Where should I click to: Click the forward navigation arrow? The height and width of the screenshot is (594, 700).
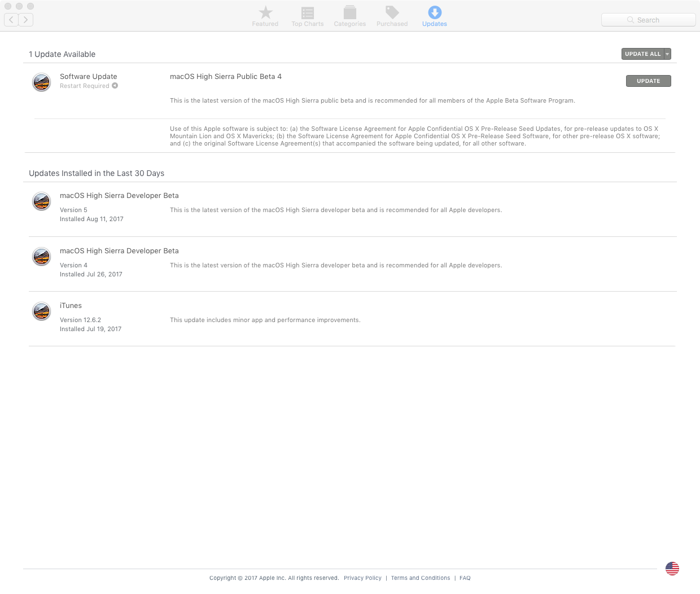tap(26, 20)
